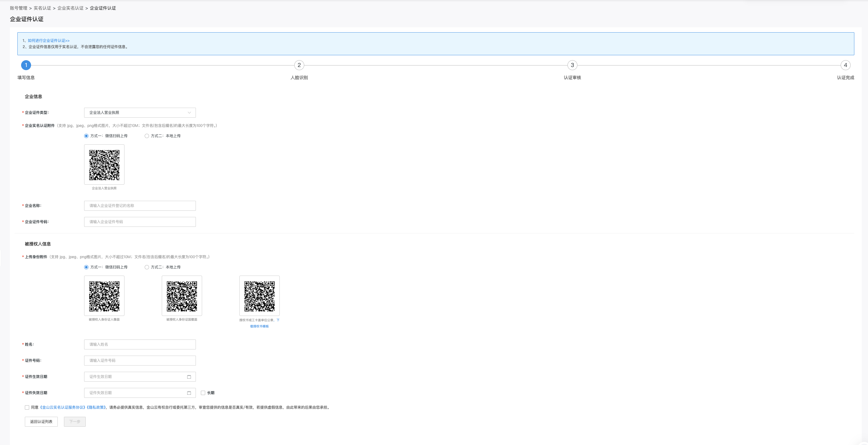
Task: Enable the 长期 checkbox
Action: coord(203,393)
